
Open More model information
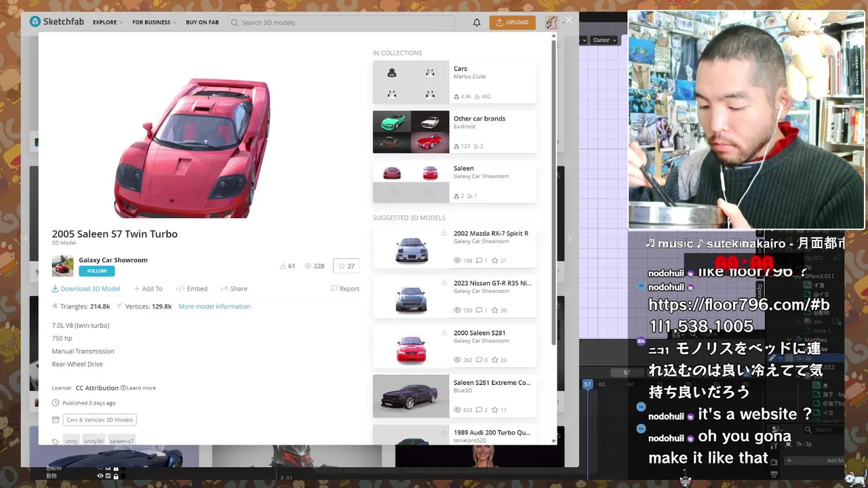pos(214,306)
